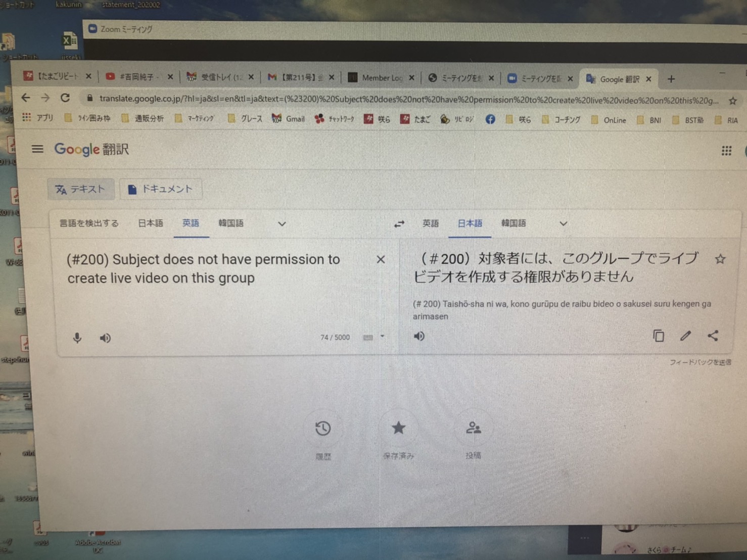Click the Google 翻訳 logo
Viewport: 747px width, 560px height.
91,150
